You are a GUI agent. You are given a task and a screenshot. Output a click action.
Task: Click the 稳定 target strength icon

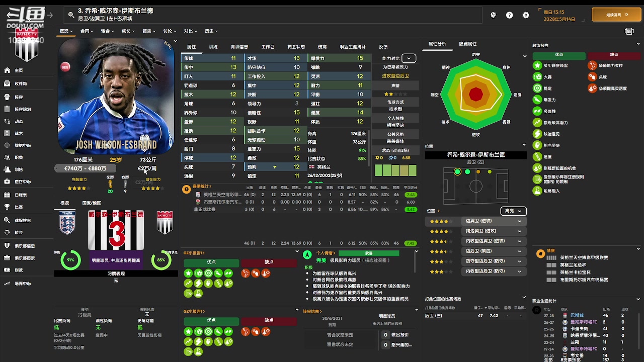537,88
